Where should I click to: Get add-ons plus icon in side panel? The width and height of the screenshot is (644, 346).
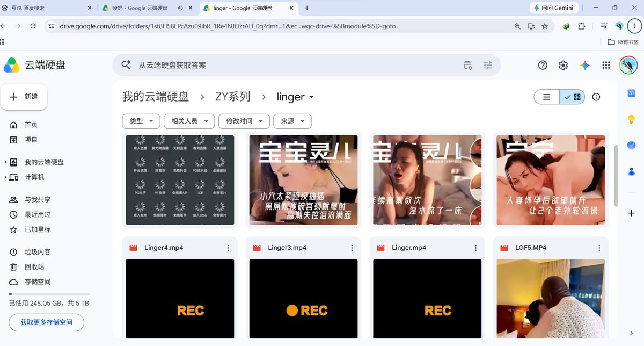coord(632,213)
